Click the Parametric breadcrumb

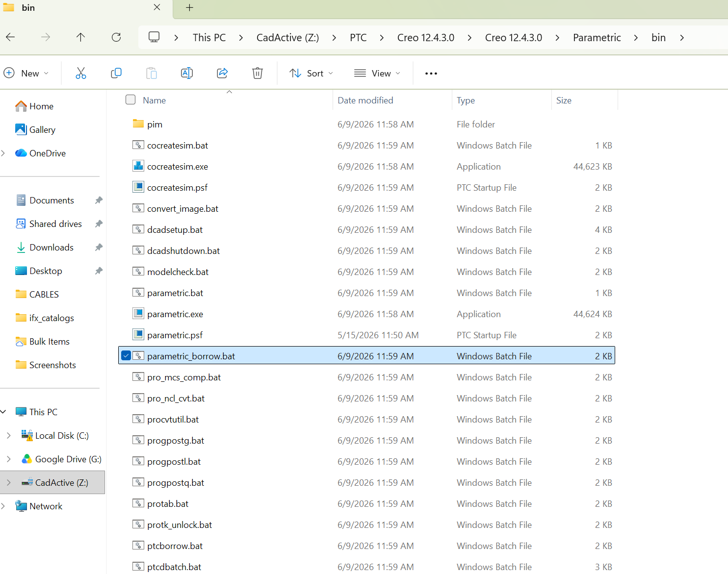pos(597,38)
